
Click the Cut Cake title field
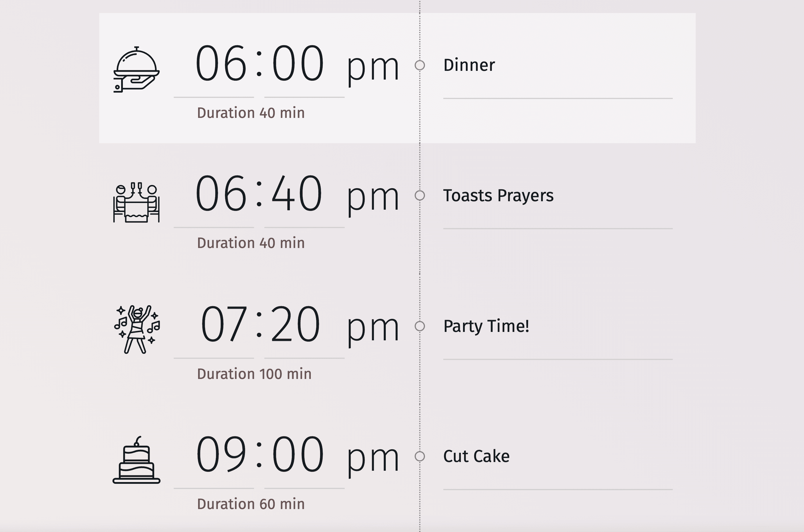pos(557,456)
